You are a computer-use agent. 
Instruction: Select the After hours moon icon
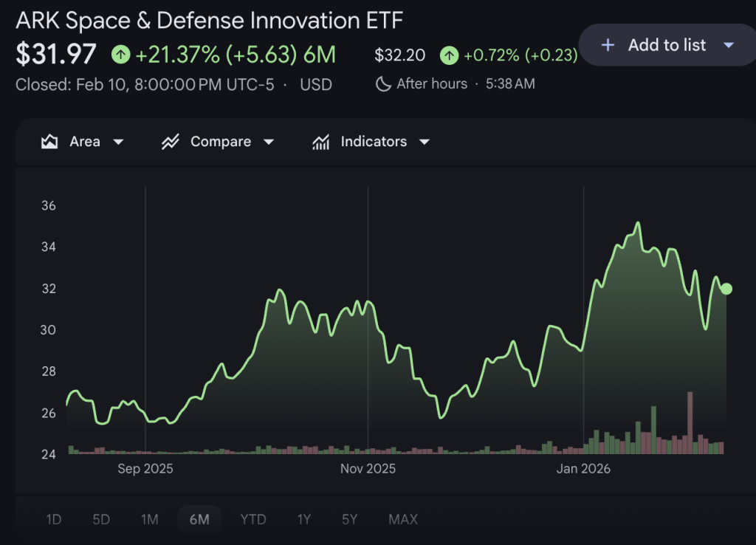click(383, 83)
